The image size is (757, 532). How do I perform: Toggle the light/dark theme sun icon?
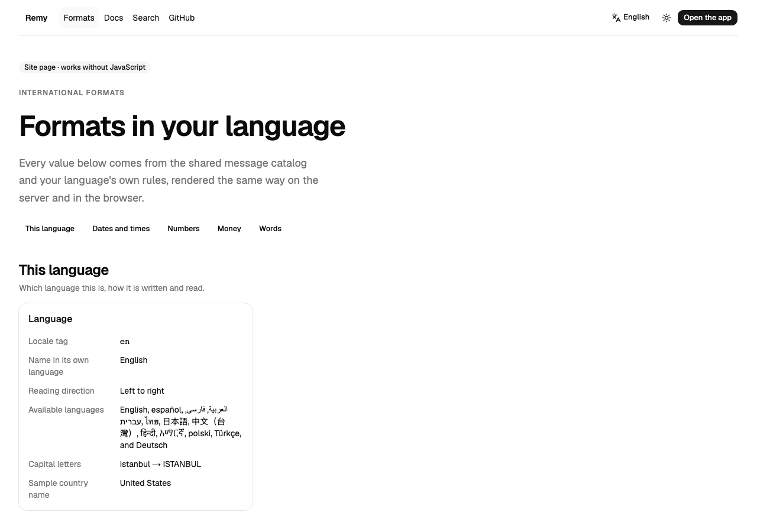667,18
